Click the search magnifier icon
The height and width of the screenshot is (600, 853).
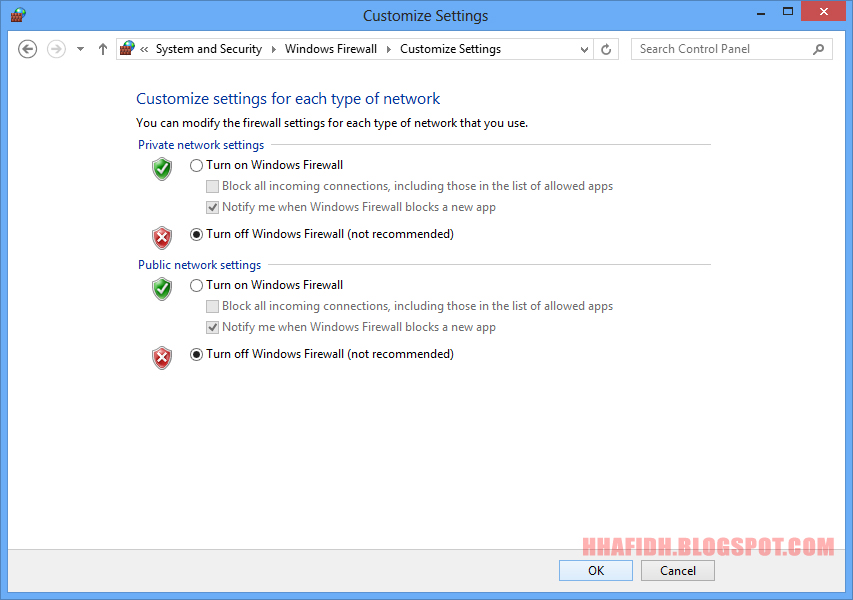coord(818,48)
